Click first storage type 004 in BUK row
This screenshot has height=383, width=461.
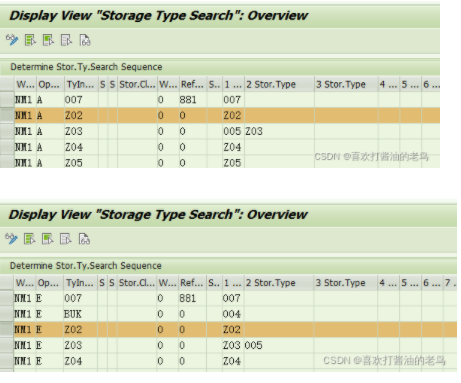tap(232, 314)
